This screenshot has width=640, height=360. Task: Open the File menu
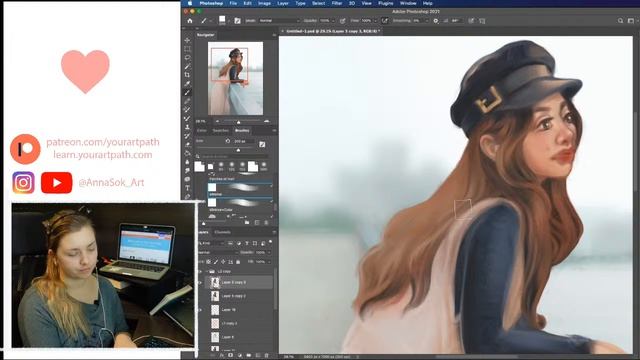[x=233, y=3]
